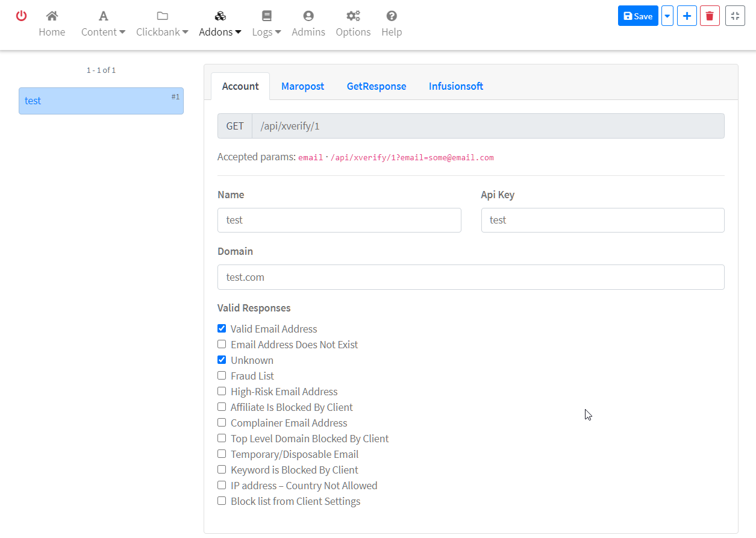The width and height of the screenshot is (756, 538).
Task: Click the blue plus add button
Action: click(x=687, y=16)
